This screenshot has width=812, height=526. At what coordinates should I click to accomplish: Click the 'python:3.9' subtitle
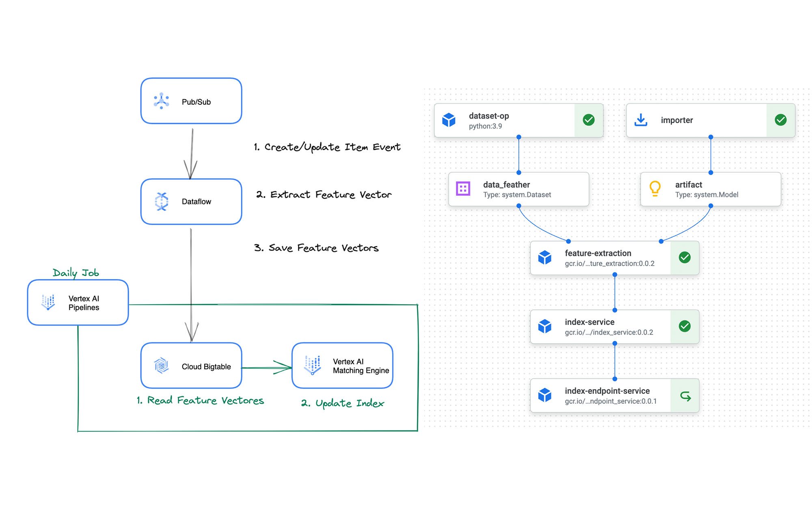point(485,126)
